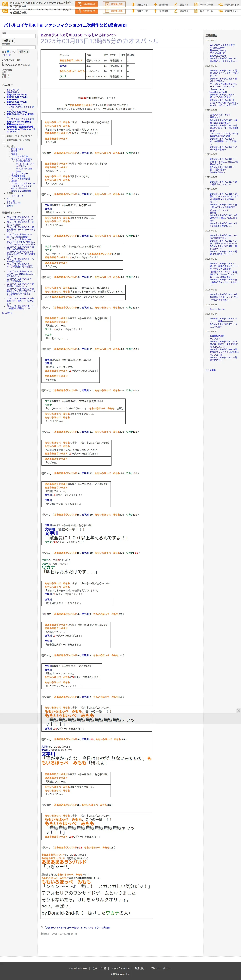Click the orange wiki button in the topmost header

[87, 5]
